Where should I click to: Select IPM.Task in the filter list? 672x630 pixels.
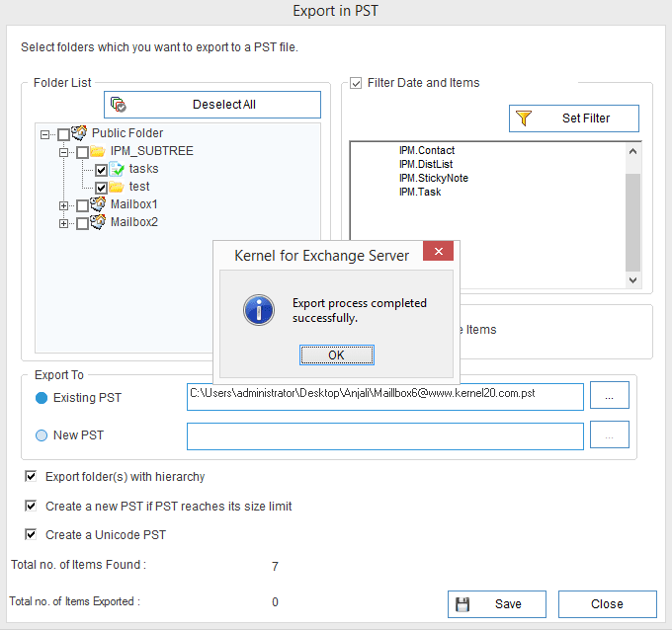pos(420,192)
